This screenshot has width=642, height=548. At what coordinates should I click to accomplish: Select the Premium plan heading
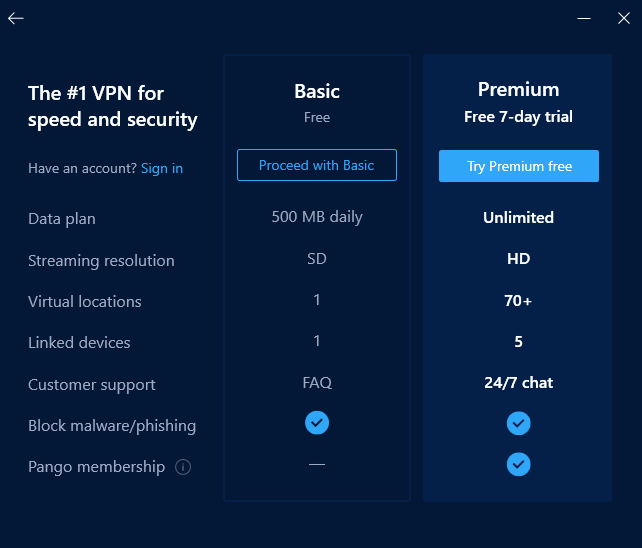click(x=518, y=90)
